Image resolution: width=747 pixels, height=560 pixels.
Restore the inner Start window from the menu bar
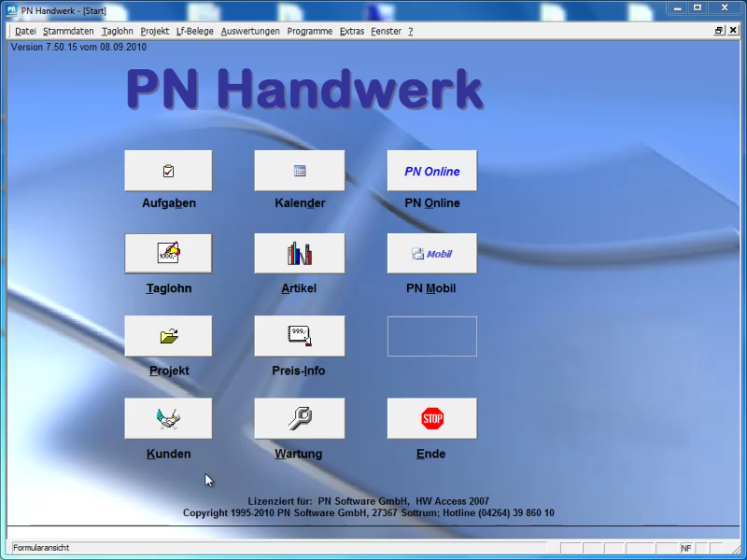[x=719, y=31]
